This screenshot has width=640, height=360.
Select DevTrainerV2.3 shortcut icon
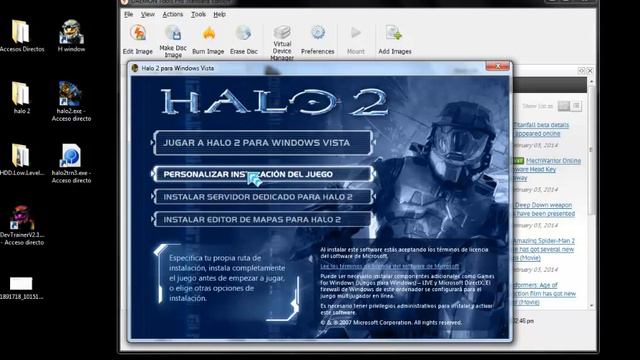click(x=22, y=225)
